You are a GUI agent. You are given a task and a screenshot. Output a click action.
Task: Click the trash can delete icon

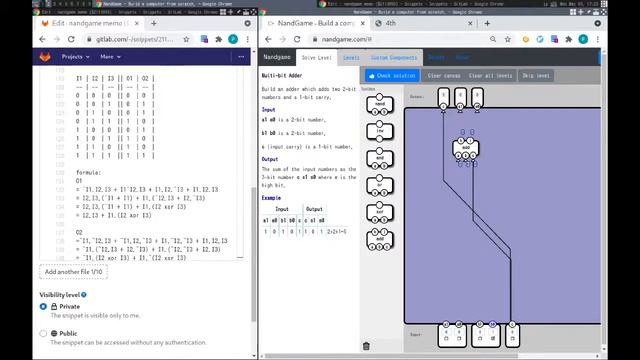tap(366, 346)
